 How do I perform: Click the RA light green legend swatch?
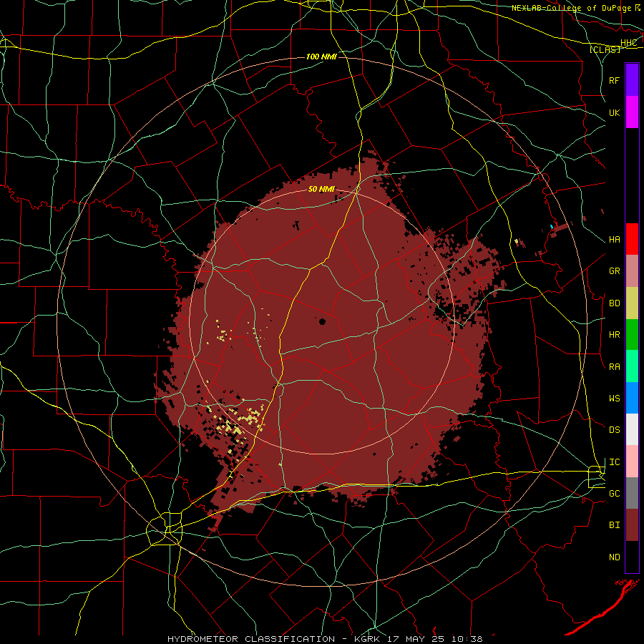pyautogui.click(x=632, y=366)
